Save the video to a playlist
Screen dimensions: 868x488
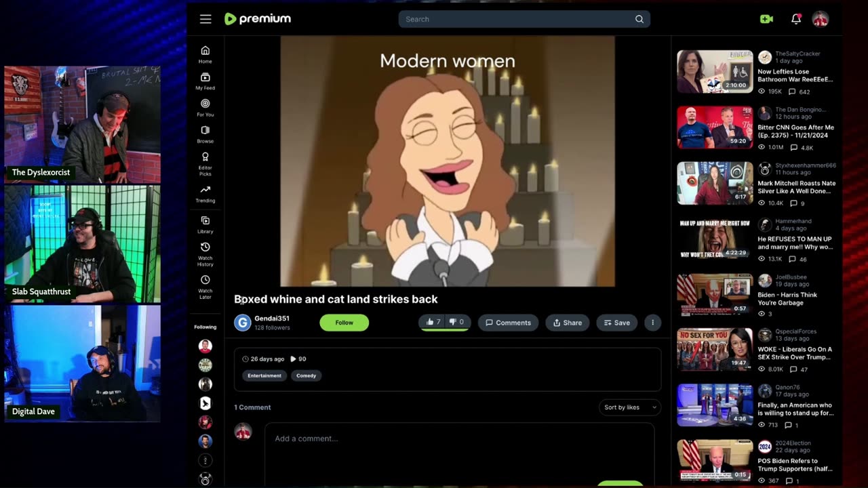click(x=616, y=323)
